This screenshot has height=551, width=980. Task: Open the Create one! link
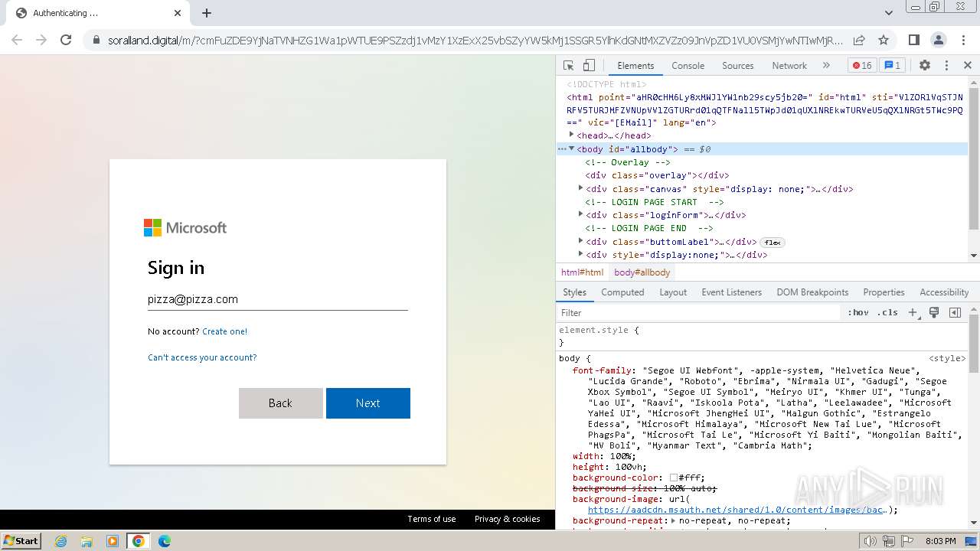coord(224,331)
